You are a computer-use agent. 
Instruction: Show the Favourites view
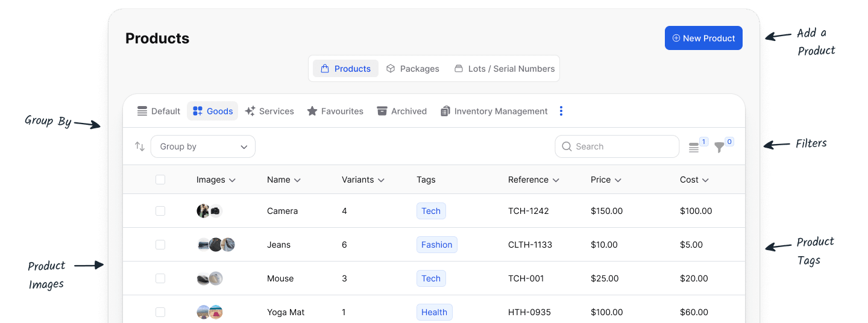click(335, 111)
